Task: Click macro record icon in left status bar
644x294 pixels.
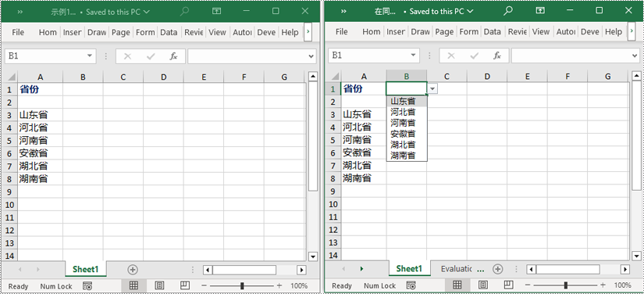Action: (x=87, y=285)
